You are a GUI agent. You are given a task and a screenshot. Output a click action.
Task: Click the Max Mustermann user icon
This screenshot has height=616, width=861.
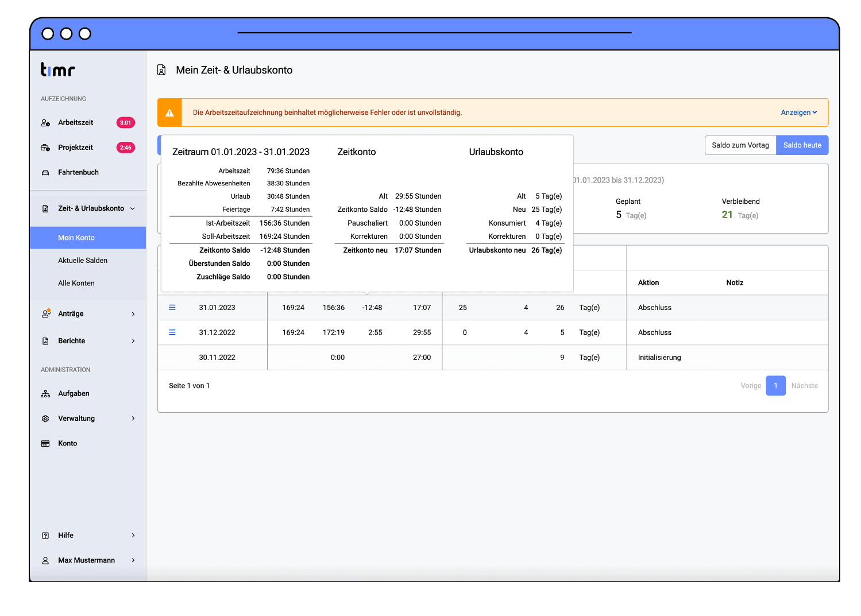coord(45,560)
